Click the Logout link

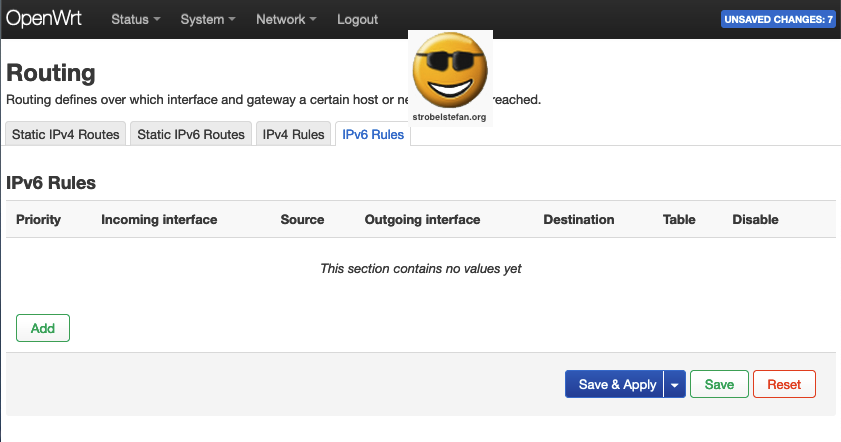357,19
